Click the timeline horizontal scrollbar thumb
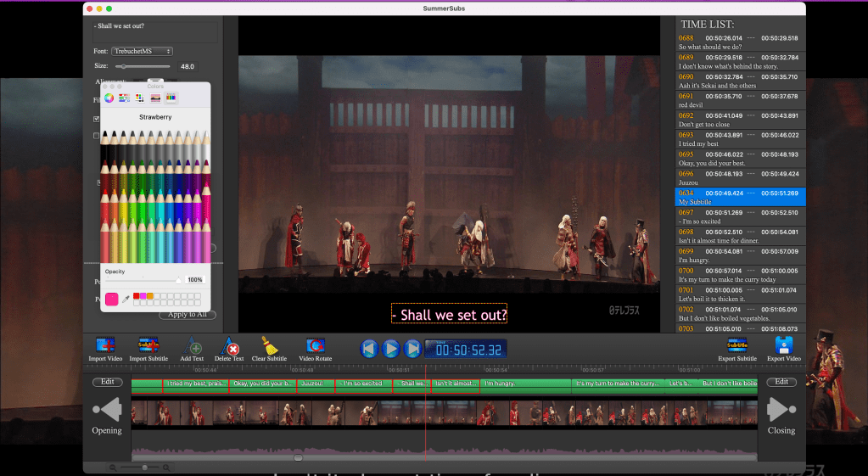 pos(299,457)
